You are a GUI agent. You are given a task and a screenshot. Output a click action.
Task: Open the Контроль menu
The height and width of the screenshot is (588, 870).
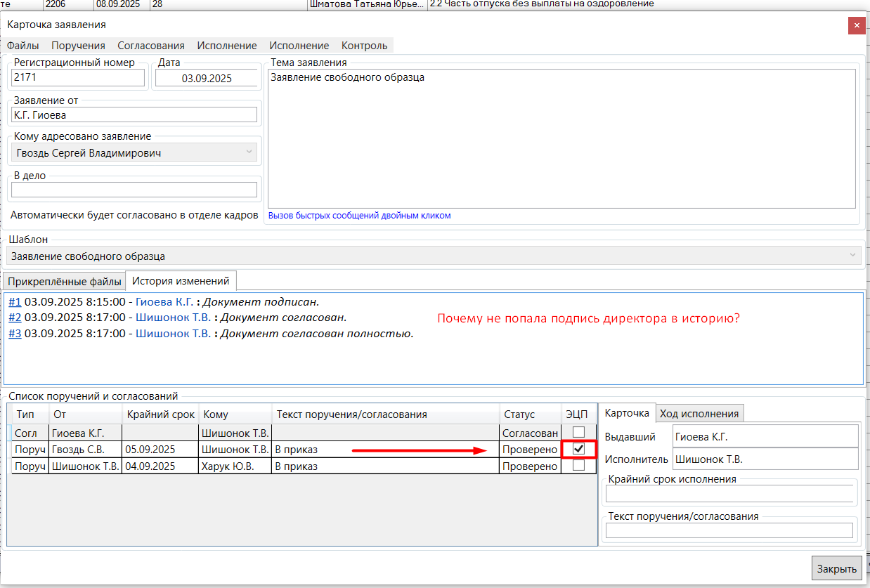(x=364, y=46)
